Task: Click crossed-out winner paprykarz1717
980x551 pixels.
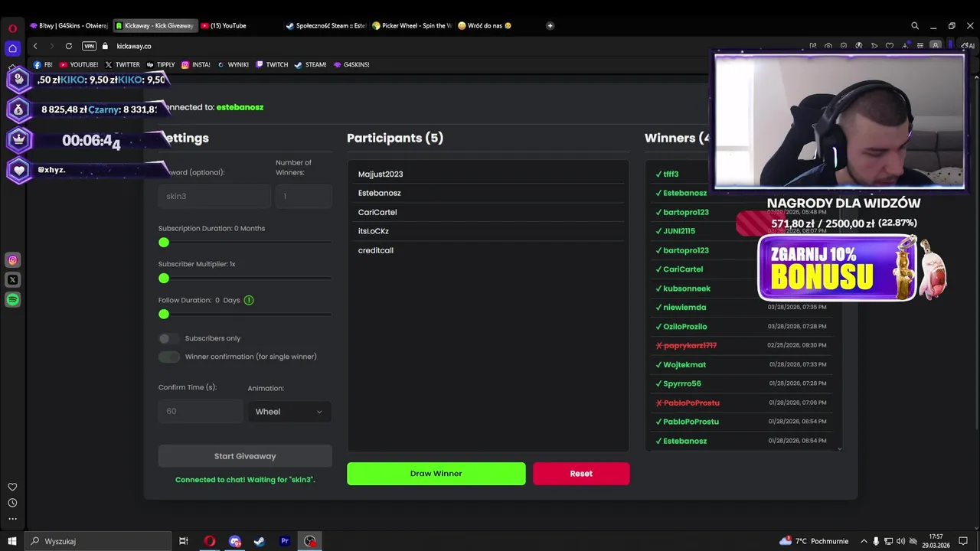Action: tap(690, 346)
